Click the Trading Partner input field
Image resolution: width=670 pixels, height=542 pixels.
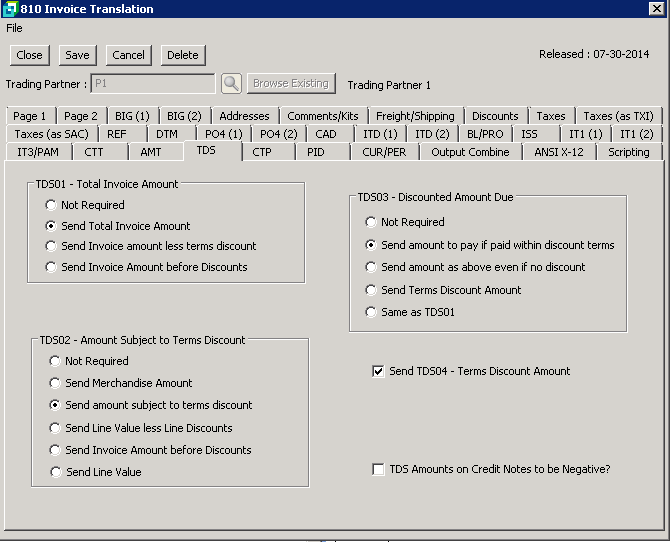pos(153,84)
